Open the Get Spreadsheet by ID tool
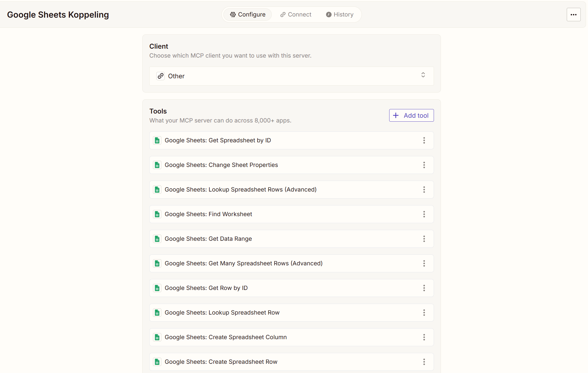 (x=218, y=140)
